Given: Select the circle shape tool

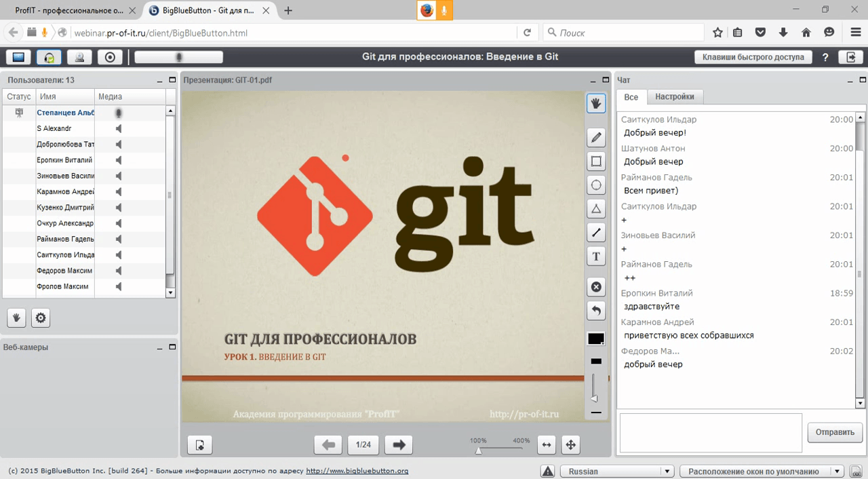Looking at the screenshot, I should click(596, 185).
